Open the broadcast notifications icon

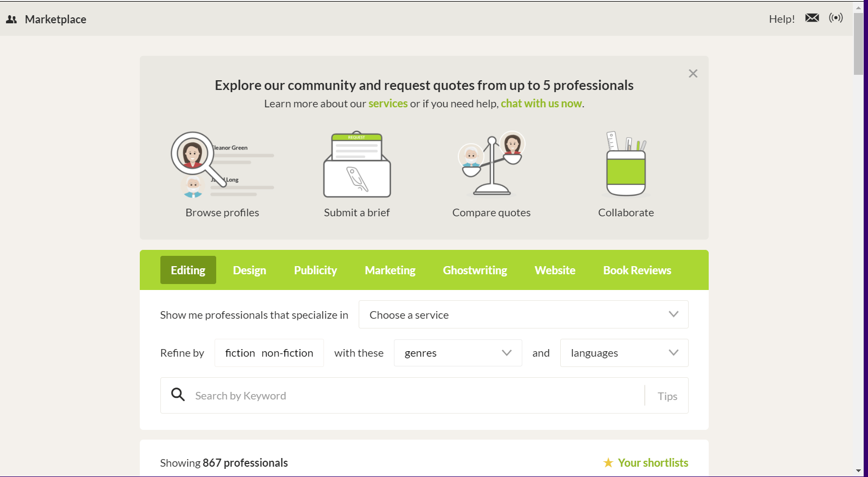[836, 18]
